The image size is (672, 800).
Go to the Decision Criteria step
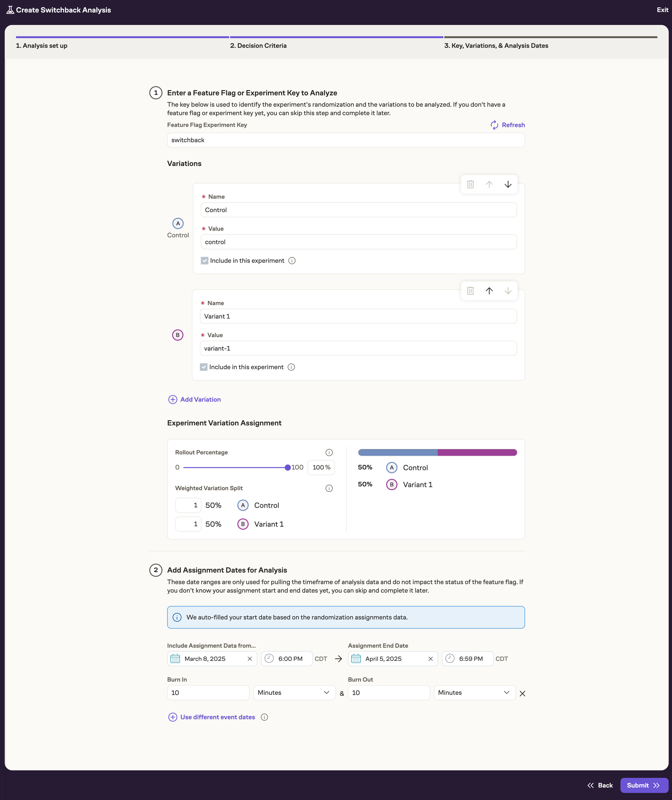258,45
